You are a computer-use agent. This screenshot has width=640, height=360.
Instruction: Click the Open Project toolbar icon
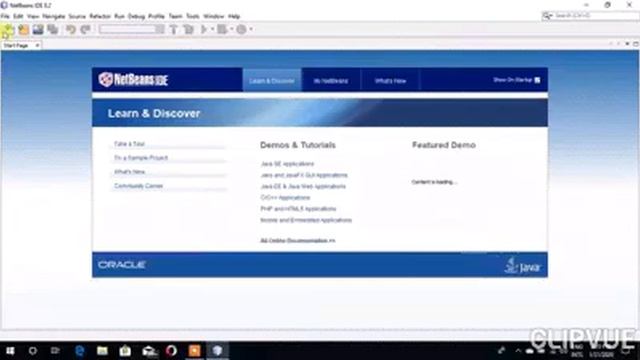(x=38, y=29)
